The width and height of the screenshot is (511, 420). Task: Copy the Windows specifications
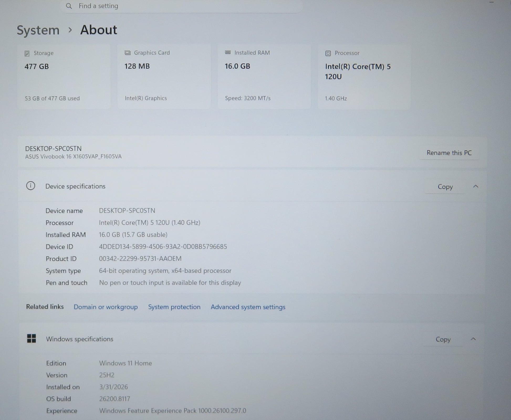tap(443, 339)
